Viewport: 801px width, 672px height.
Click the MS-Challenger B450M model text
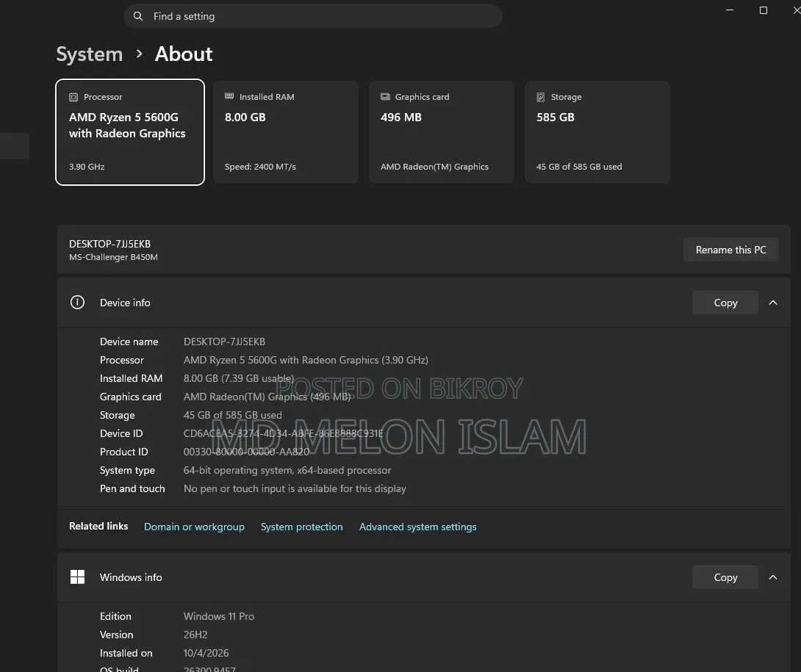tap(113, 257)
